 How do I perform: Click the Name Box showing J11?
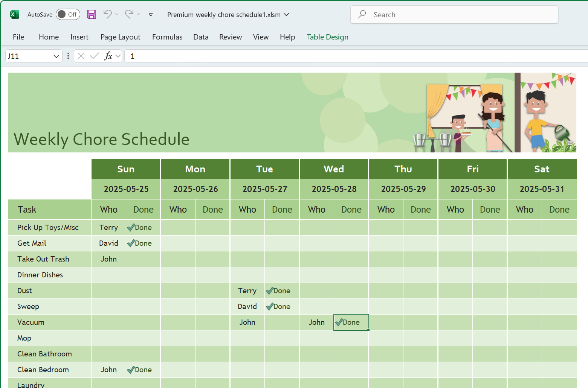pos(29,56)
